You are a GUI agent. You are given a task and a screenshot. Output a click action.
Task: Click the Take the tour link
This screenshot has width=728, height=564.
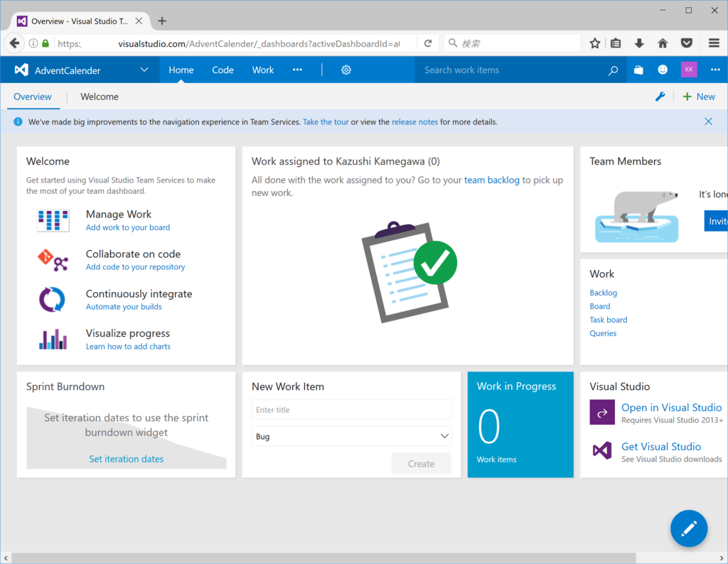(326, 122)
